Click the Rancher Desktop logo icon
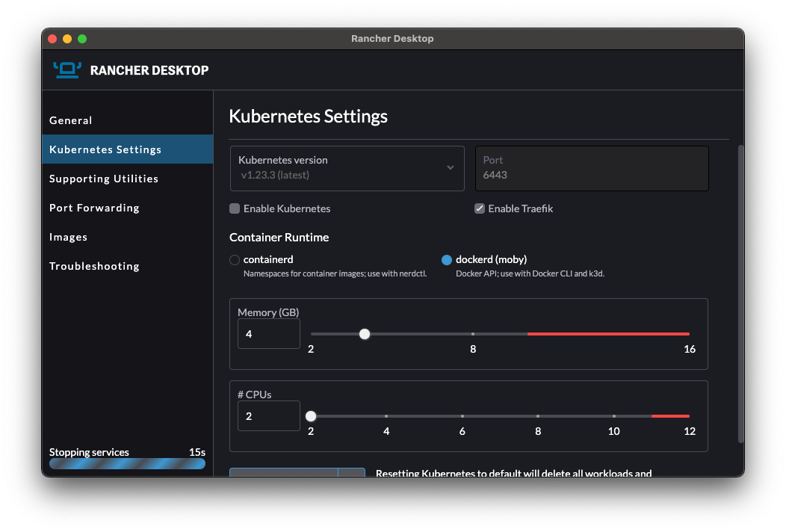 point(66,69)
